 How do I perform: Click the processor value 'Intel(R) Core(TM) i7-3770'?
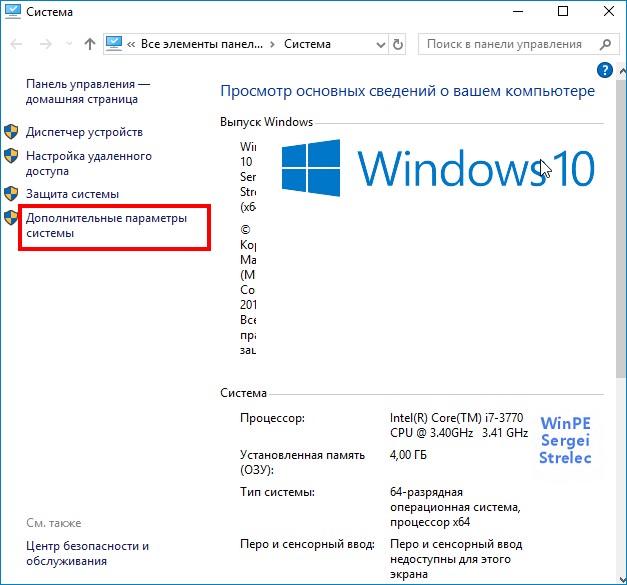coord(456,418)
